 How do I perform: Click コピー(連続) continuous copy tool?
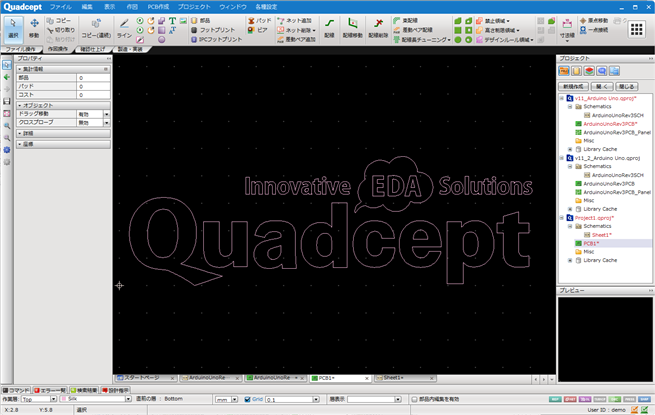[x=96, y=28]
